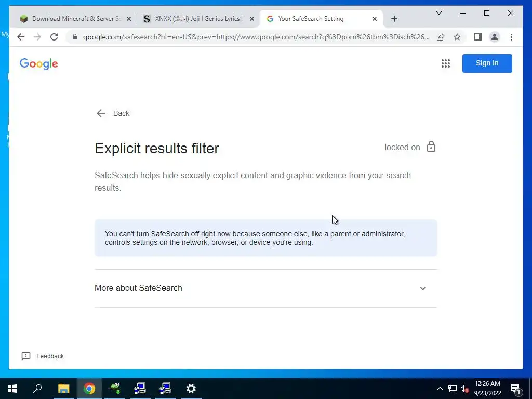This screenshot has height=399, width=532.
Task: Switch to XNXX Joji Genius Lyrics tab
Action: click(x=198, y=19)
